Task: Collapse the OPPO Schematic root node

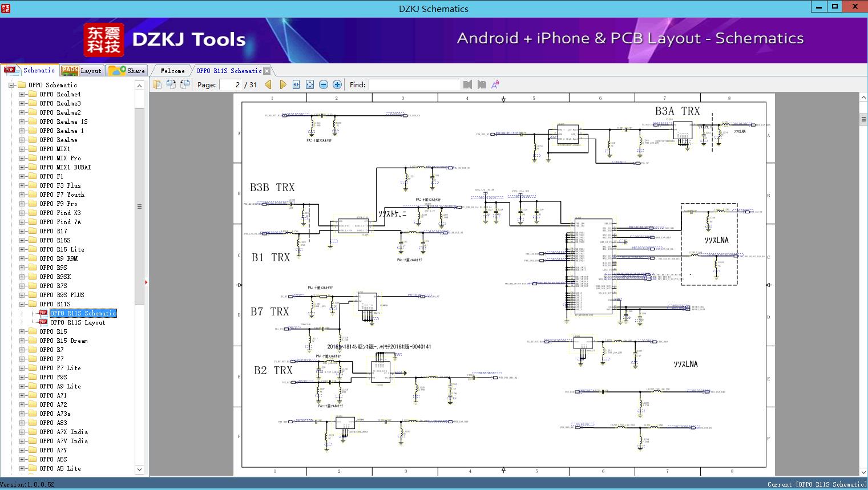Action: (11, 84)
